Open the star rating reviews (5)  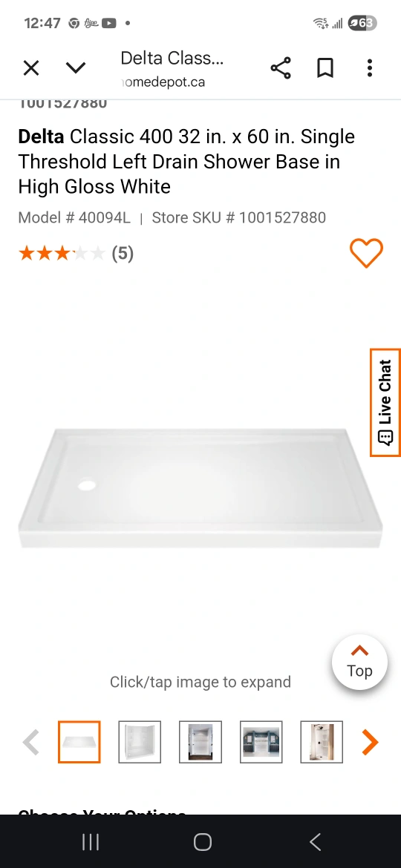tap(76, 254)
